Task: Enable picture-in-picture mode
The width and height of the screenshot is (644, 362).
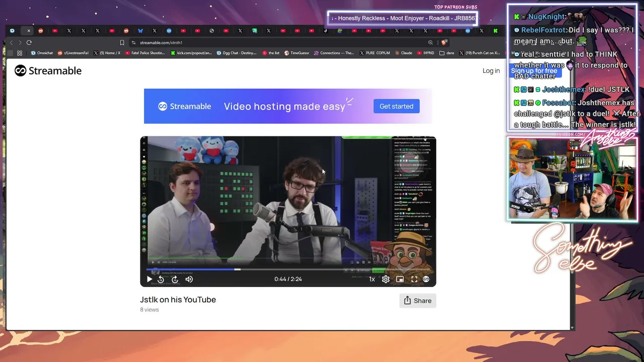Action: 400,279
